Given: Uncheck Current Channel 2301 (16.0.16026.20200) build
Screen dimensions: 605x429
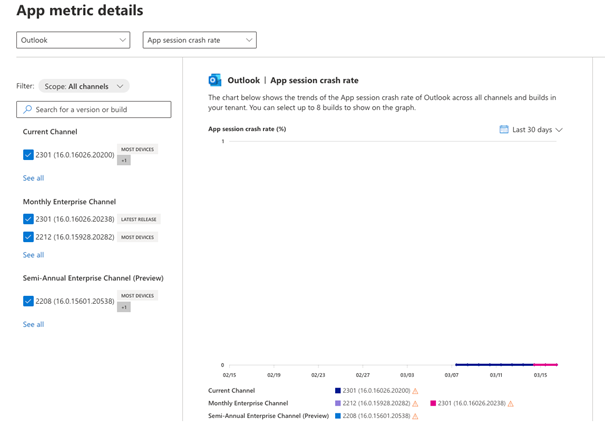Looking at the screenshot, I should (x=28, y=155).
